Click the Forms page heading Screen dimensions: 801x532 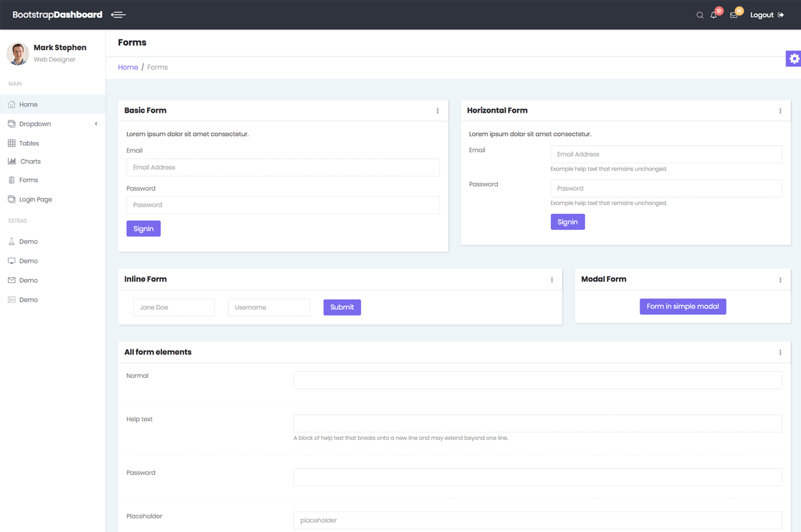click(x=132, y=43)
